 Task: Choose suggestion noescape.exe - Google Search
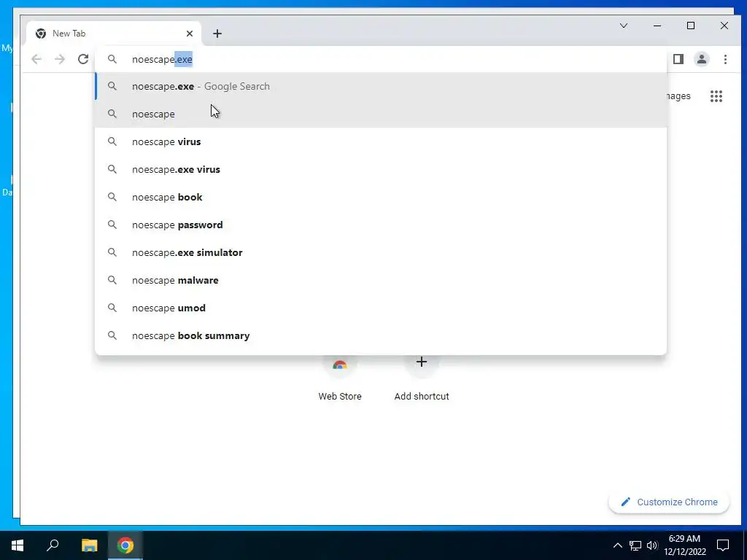(x=381, y=86)
